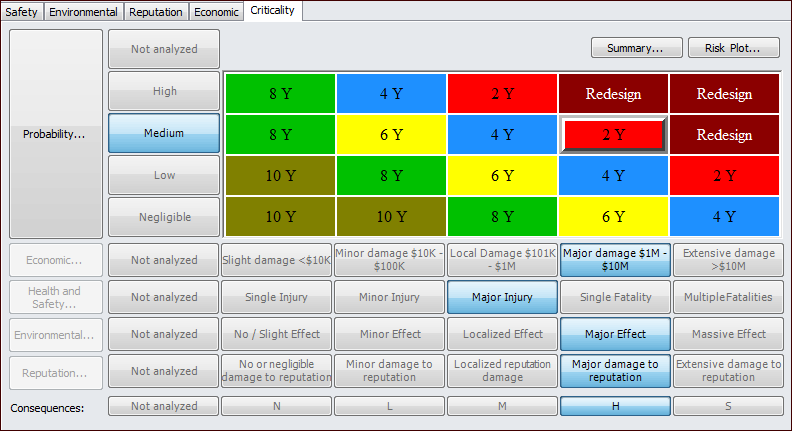Set probability to High
Screen dimensions: 792x431
pos(164,91)
